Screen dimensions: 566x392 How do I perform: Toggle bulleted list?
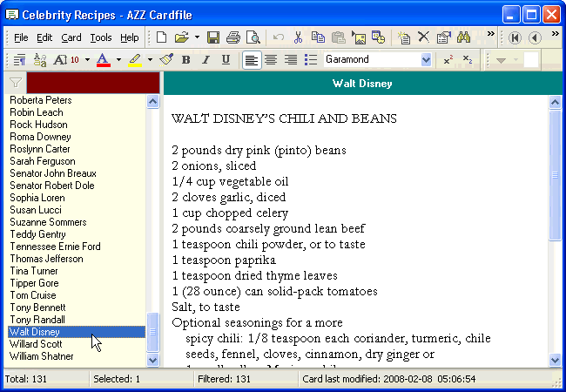pyautogui.click(x=311, y=59)
